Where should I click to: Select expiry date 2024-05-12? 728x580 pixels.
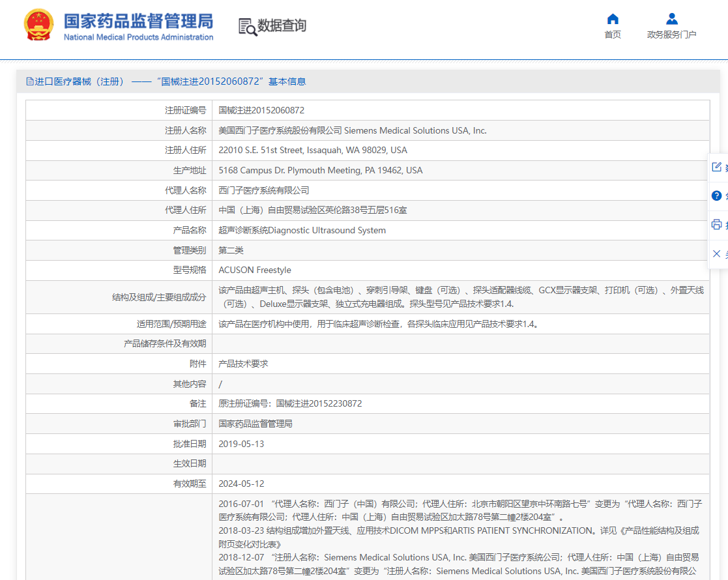point(241,484)
